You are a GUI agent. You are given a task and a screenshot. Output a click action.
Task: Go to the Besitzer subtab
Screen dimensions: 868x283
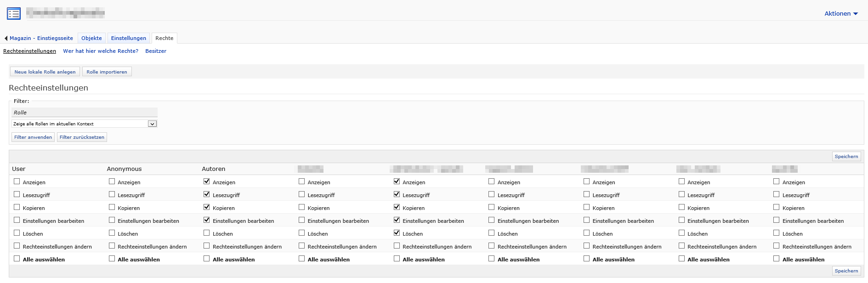pyautogui.click(x=156, y=51)
